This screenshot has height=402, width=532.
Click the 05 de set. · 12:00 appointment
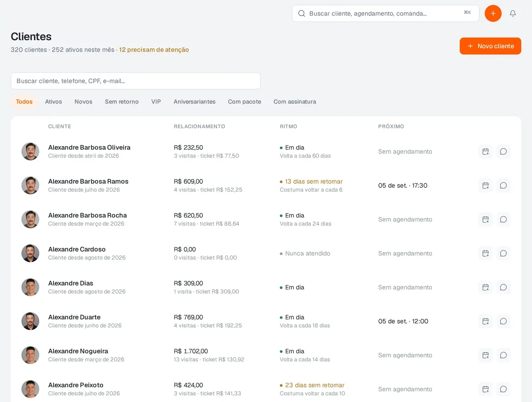point(403,321)
